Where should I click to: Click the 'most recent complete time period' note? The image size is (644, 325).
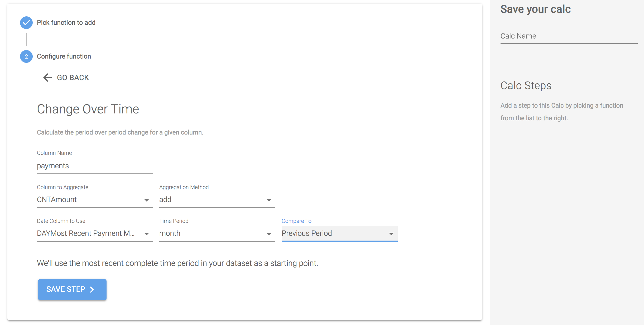[177, 263]
